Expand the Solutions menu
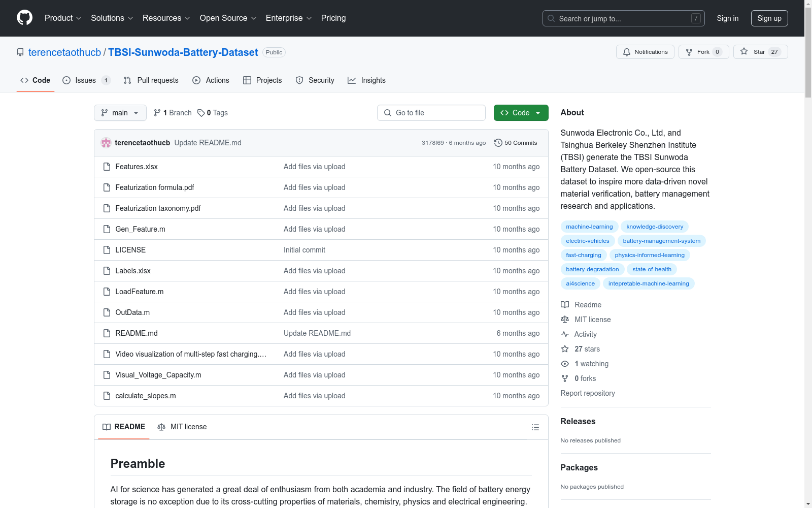This screenshot has height=508, width=812. click(112, 18)
